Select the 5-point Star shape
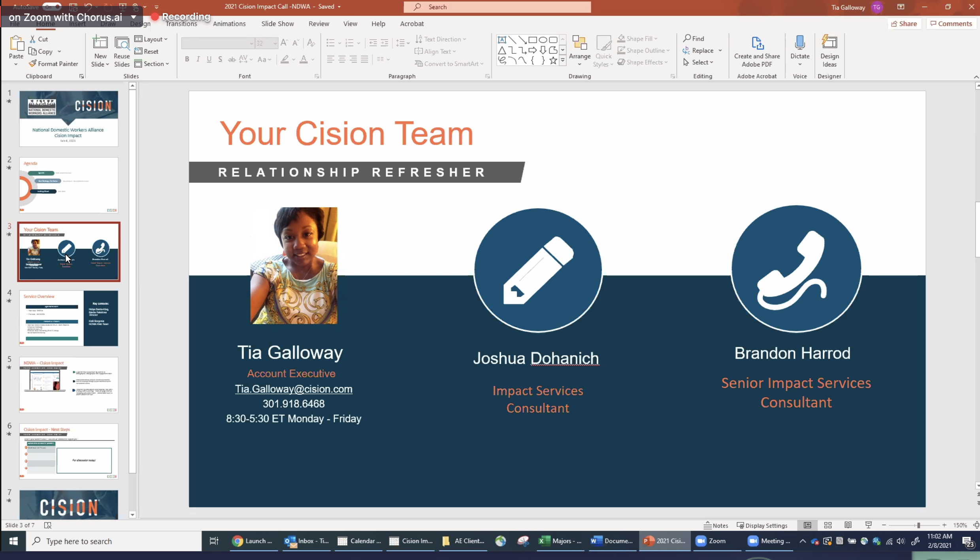The image size is (980, 560). pos(553,60)
